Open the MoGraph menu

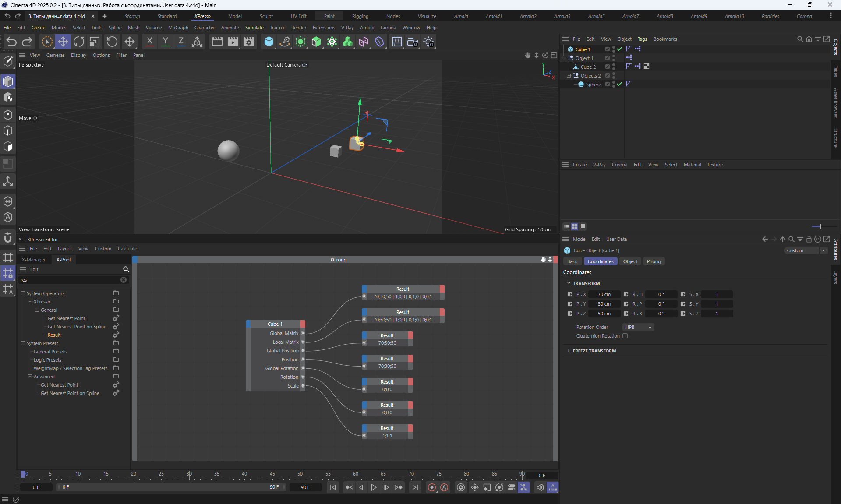178,28
